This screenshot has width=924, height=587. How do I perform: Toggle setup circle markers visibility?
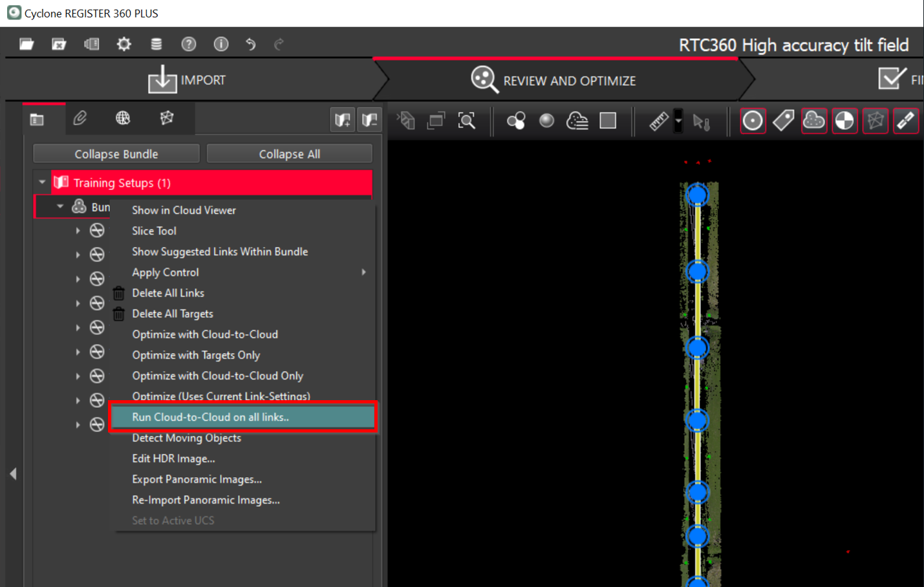(x=752, y=121)
